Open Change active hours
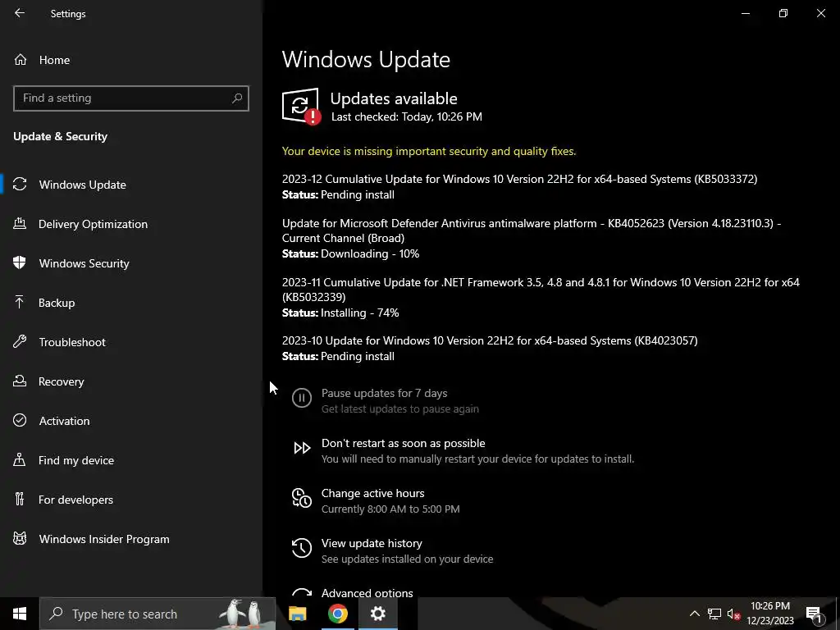Image resolution: width=840 pixels, height=630 pixels. (373, 493)
